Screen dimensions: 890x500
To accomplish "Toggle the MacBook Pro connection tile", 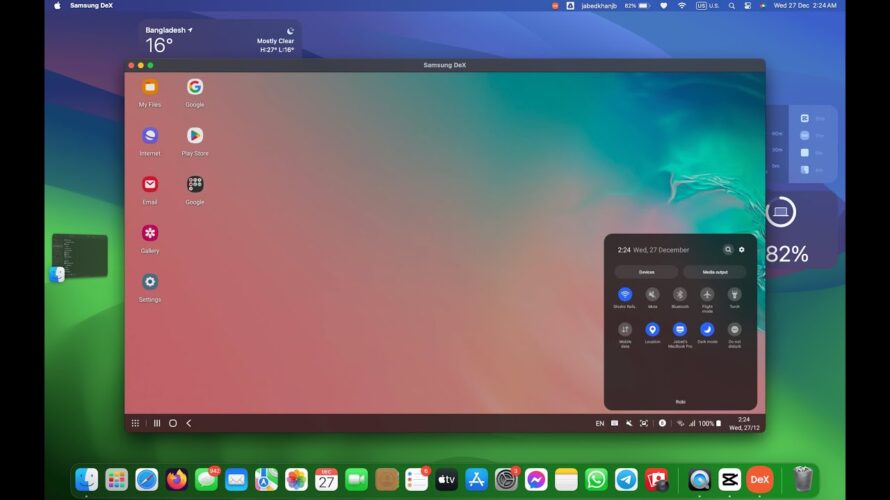I will 679,330.
